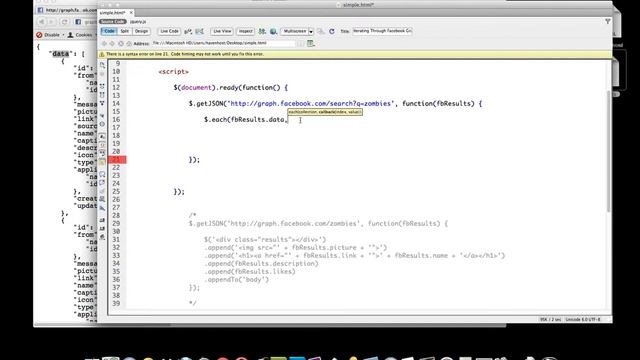The height and width of the screenshot is (360, 640).
Task: Toggle Line Numbers in coding toolbar
Action: point(102,136)
